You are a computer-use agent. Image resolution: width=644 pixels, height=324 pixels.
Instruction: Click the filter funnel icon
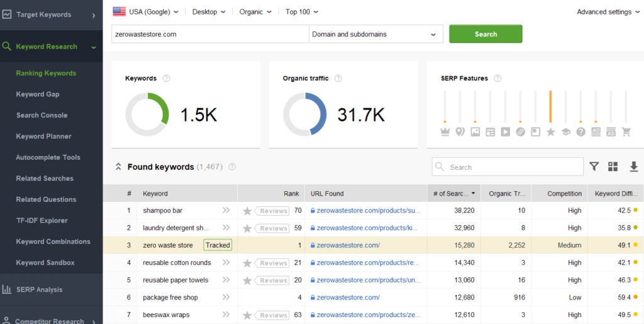[x=594, y=167]
